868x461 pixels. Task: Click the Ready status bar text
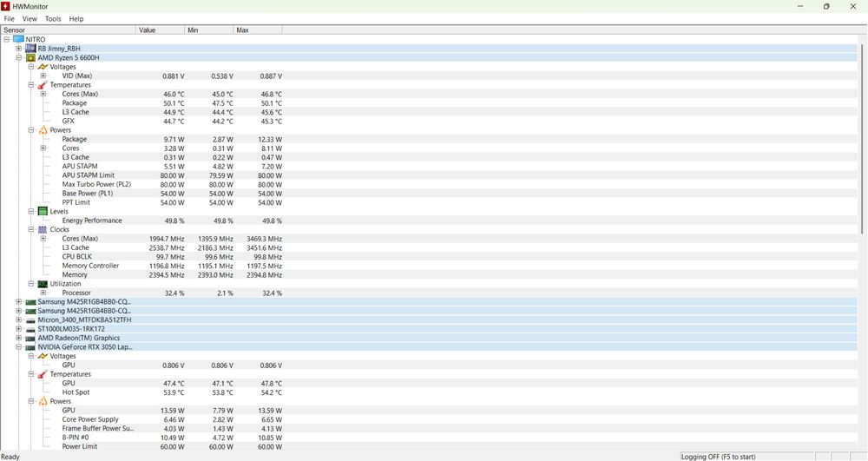(x=10, y=457)
